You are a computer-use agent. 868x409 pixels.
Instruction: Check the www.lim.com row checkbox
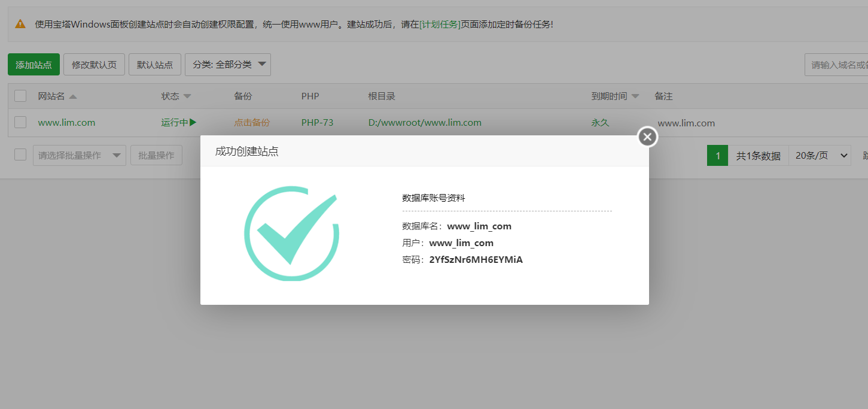pos(20,122)
